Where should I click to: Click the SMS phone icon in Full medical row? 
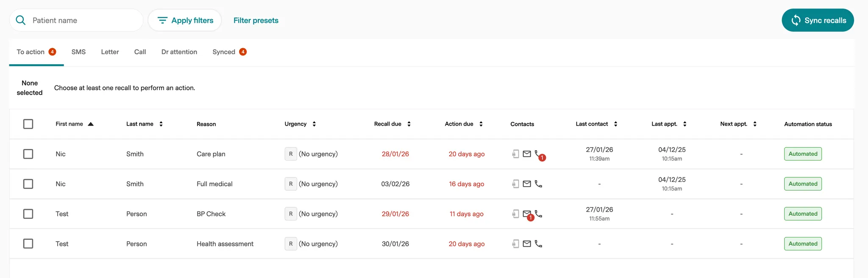click(x=515, y=184)
